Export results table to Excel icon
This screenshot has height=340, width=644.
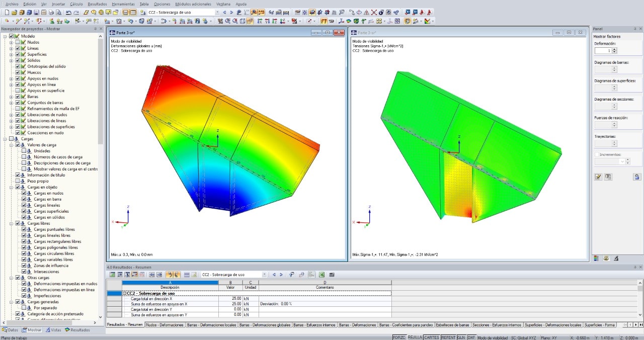click(x=321, y=275)
